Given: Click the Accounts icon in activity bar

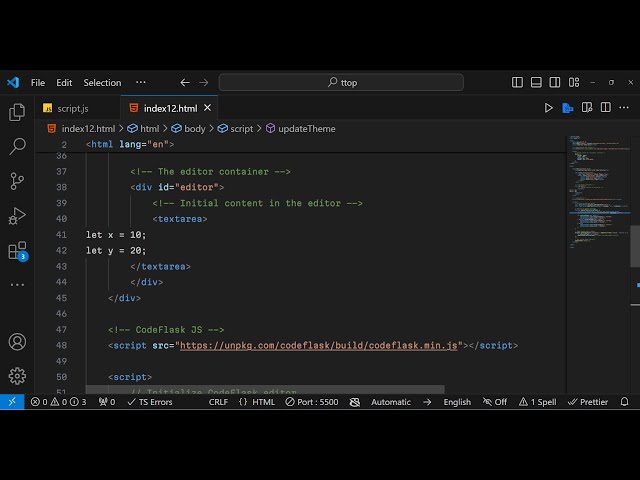Looking at the screenshot, I should (x=17, y=341).
